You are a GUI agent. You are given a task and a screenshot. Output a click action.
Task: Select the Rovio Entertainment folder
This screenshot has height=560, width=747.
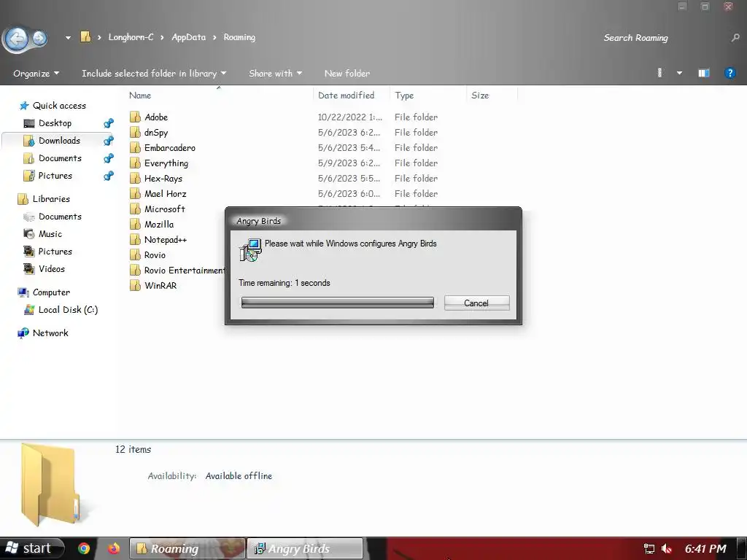(x=177, y=270)
